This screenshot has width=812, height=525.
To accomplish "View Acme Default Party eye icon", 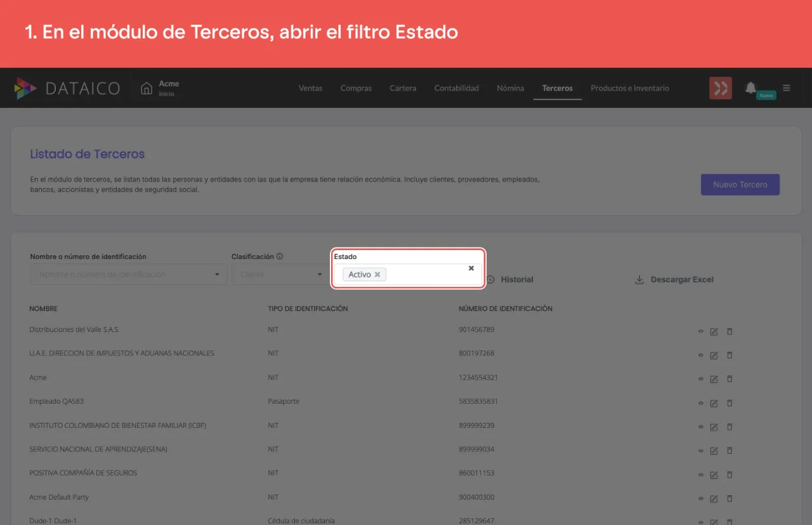I will [701, 499].
